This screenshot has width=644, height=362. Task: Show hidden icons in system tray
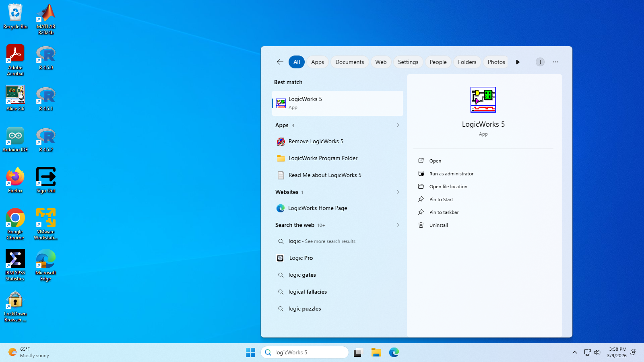point(574,352)
